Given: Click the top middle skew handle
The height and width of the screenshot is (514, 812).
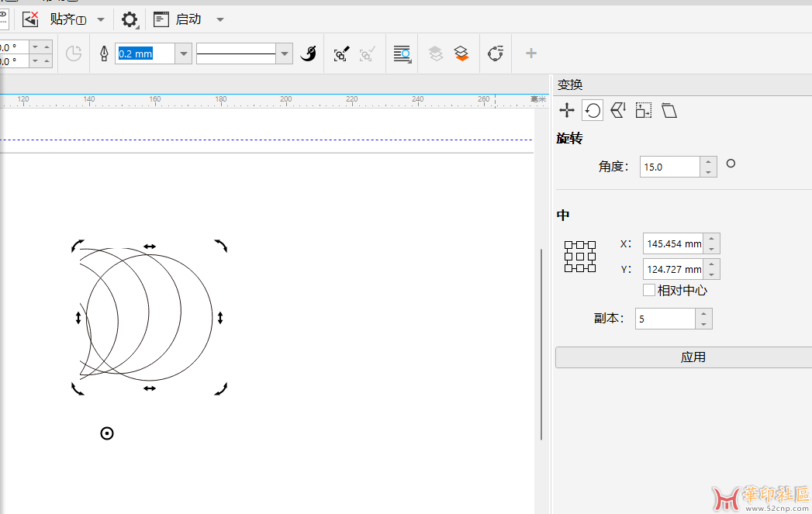Looking at the screenshot, I should (150, 247).
